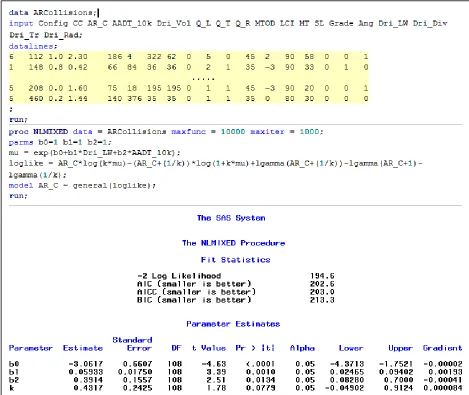
Task: Select the data row starting with '5 208 0.0'
Action: click(x=189, y=88)
